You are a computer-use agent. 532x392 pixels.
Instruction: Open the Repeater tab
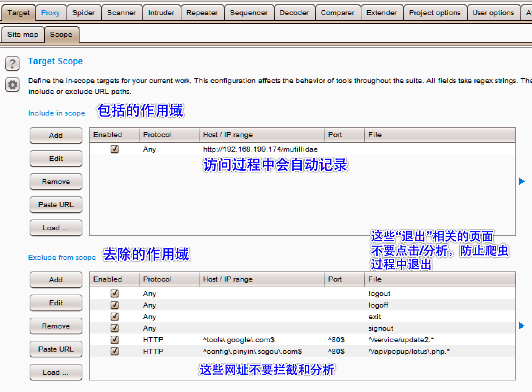pyautogui.click(x=202, y=12)
